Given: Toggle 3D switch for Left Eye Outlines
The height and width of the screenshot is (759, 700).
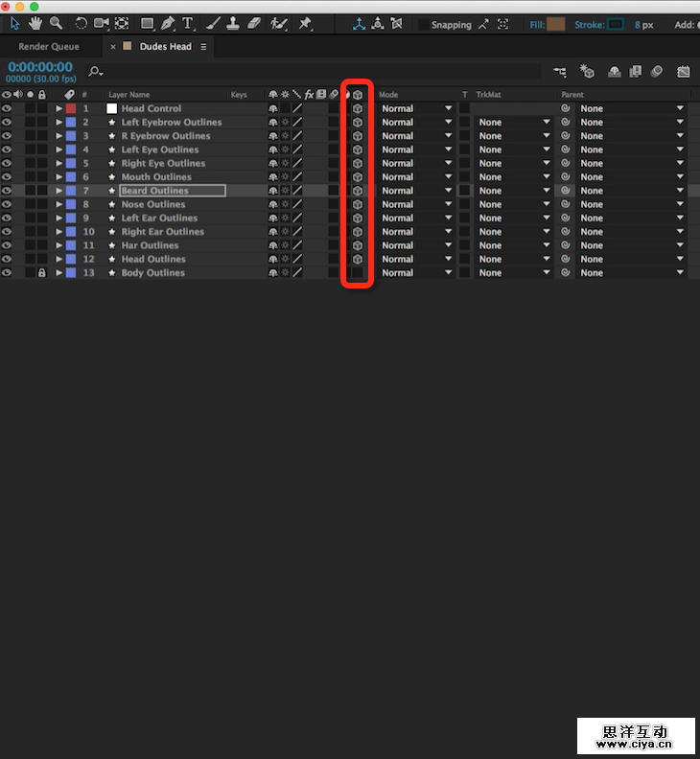Looking at the screenshot, I should click(358, 149).
